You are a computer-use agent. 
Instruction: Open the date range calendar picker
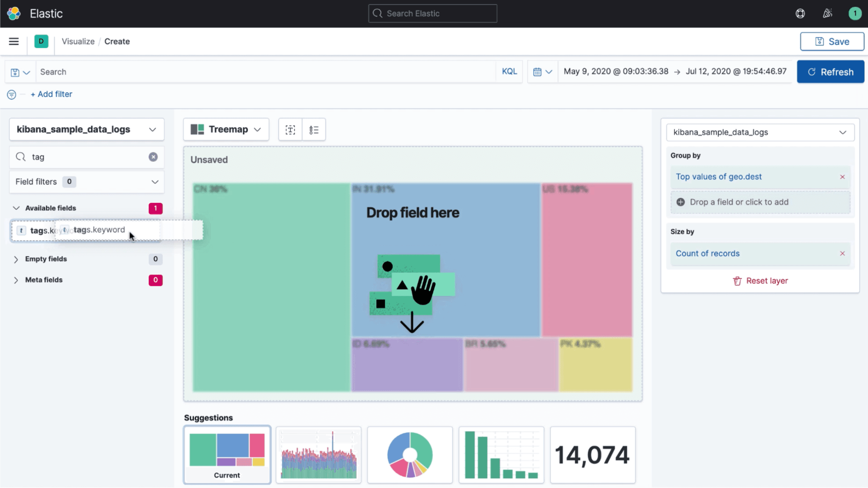click(x=542, y=71)
